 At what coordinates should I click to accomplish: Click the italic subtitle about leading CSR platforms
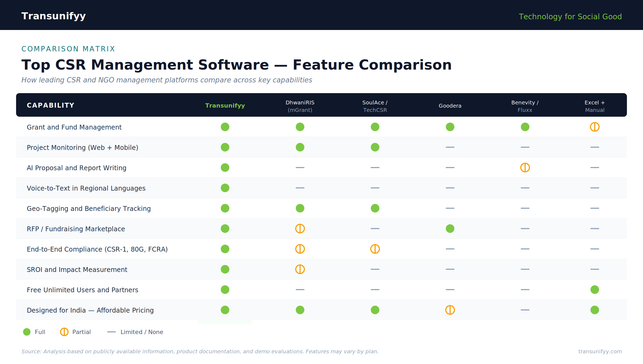[x=167, y=80]
